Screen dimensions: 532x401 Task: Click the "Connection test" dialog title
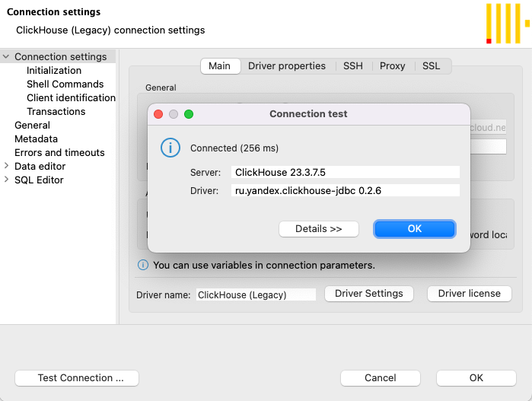coord(308,113)
